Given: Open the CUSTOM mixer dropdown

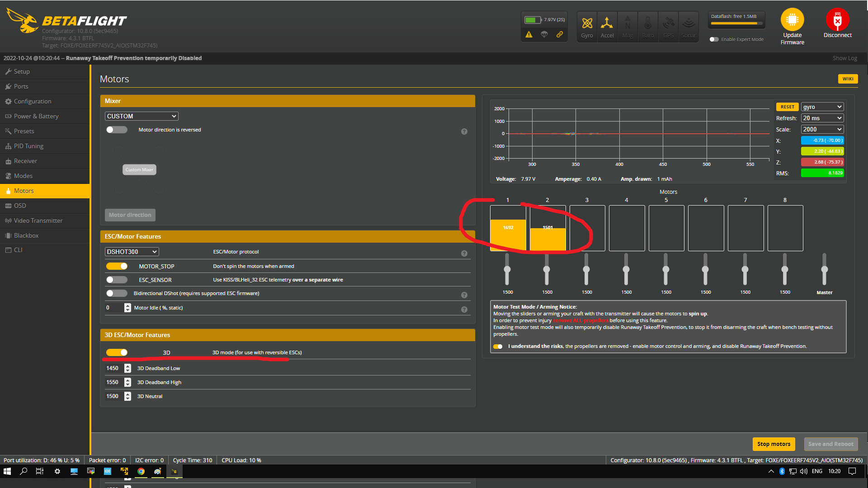Looking at the screenshot, I should tap(142, 116).
